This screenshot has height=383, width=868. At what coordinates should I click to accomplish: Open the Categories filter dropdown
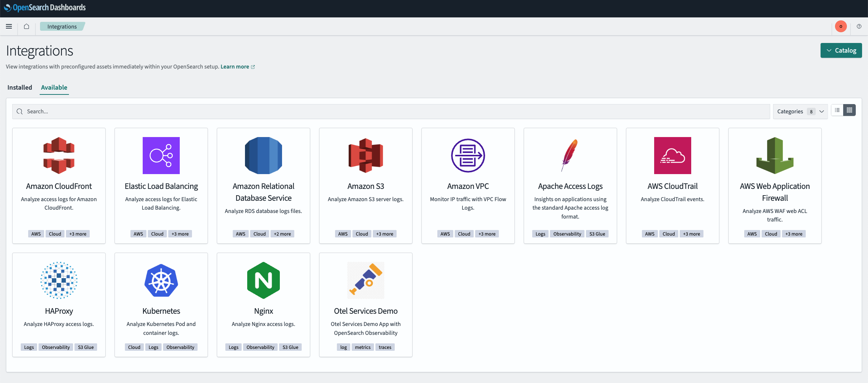click(x=800, y=111)
